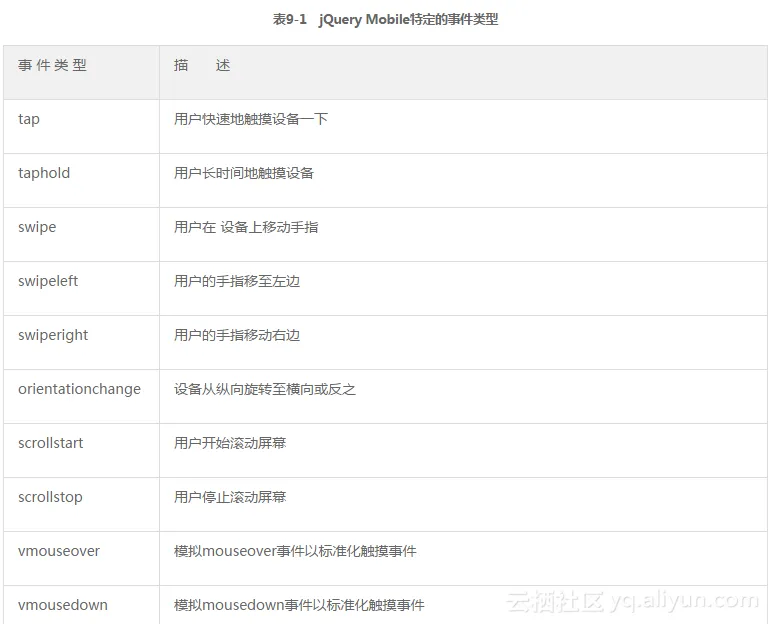
Task: Select the vmousedown event name cell
Action: 82,605
